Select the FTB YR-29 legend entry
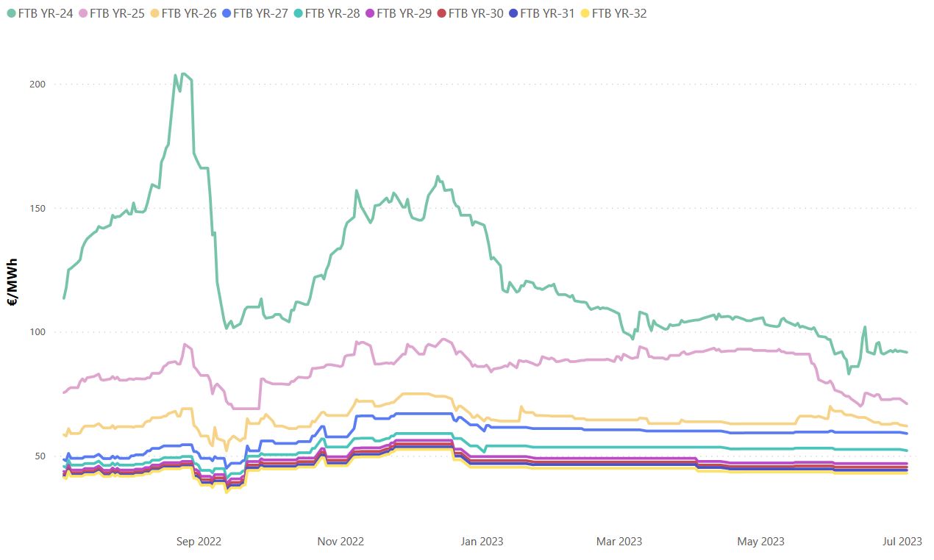Screen dimensions: 934x560 404,13
